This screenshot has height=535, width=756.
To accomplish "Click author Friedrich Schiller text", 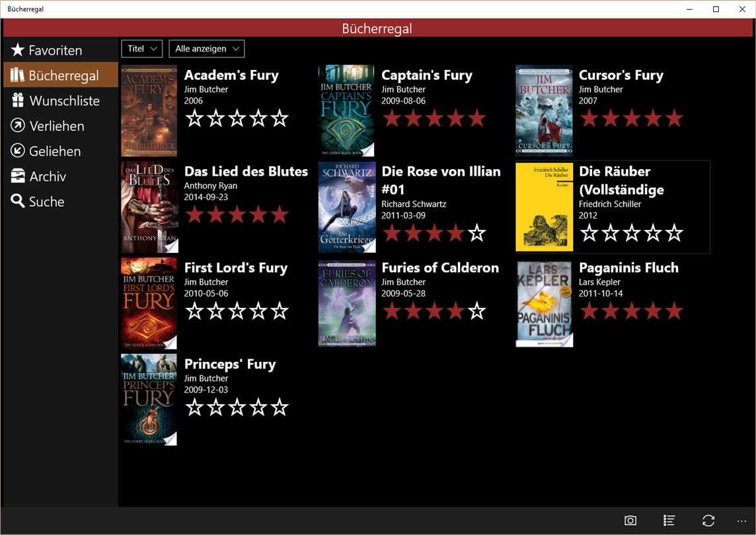I will pyautogui.click(x=610, y=204).
